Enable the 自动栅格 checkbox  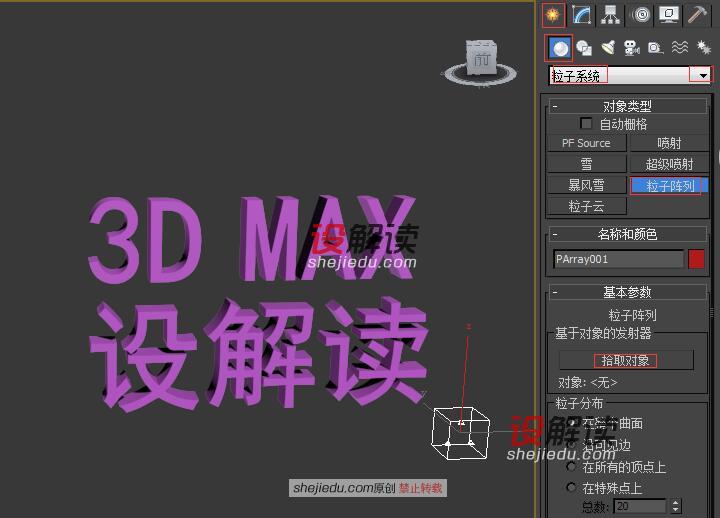pyautogui.click(x=586, y=123)
